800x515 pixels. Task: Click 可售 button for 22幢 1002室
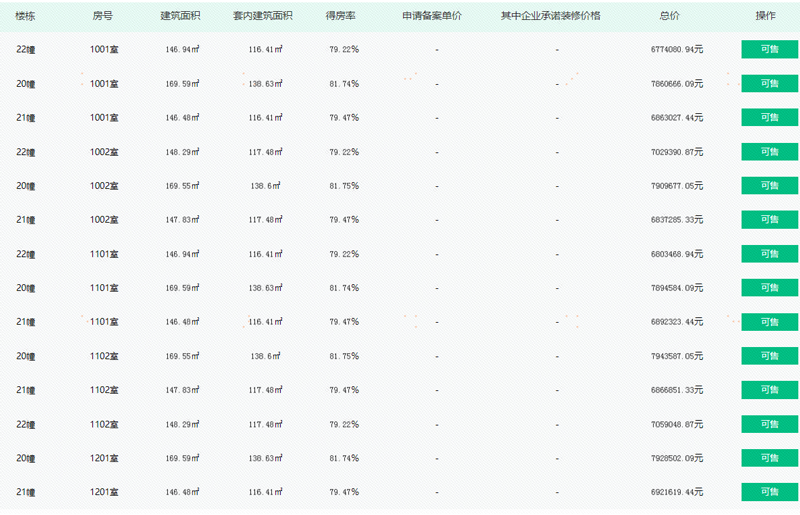pyautogui.click(x=770, y=152)
